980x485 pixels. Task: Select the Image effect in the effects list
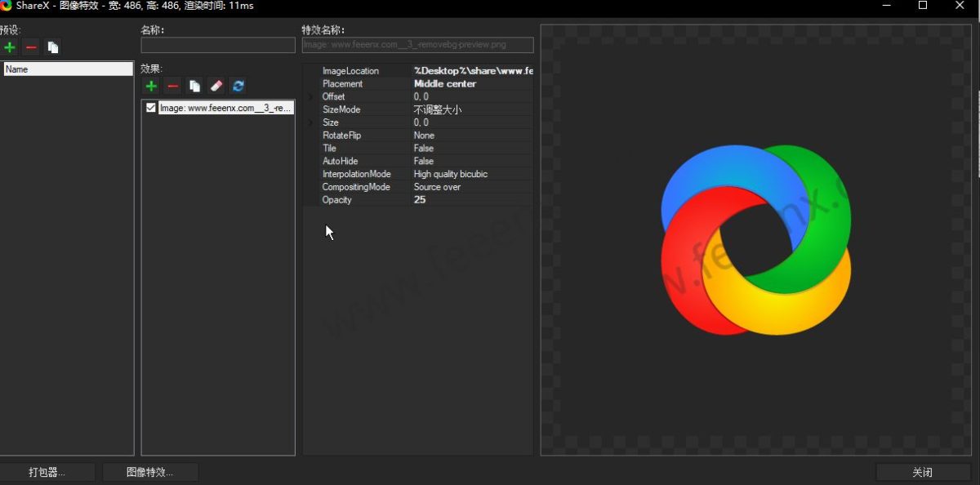(x=225, y=108)
